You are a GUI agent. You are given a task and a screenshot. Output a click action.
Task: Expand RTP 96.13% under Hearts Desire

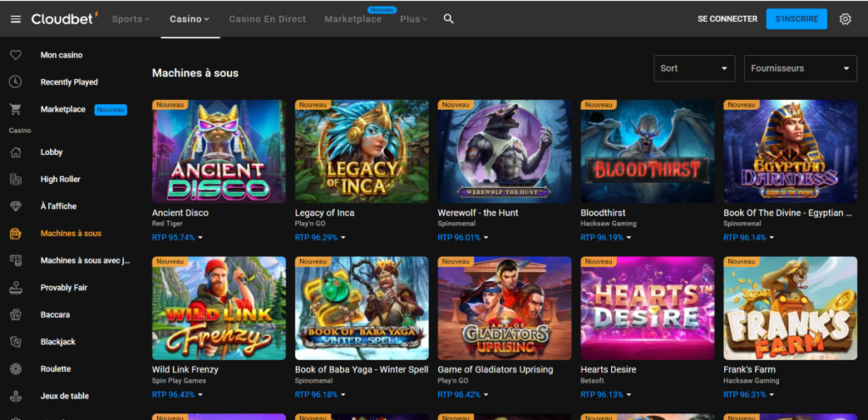pyautogui.click(x=605, y=395)
